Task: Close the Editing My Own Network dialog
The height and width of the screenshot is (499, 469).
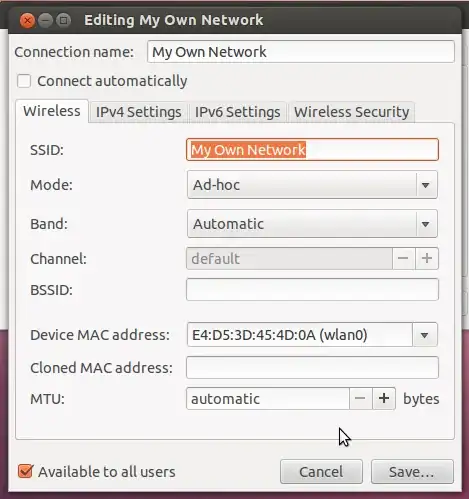Action: (27, 21)
